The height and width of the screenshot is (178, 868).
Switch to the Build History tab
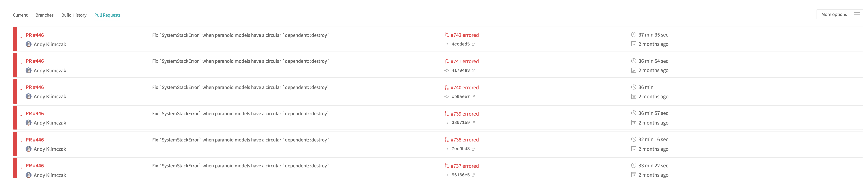pyautogui.click(x=74, y=15)
